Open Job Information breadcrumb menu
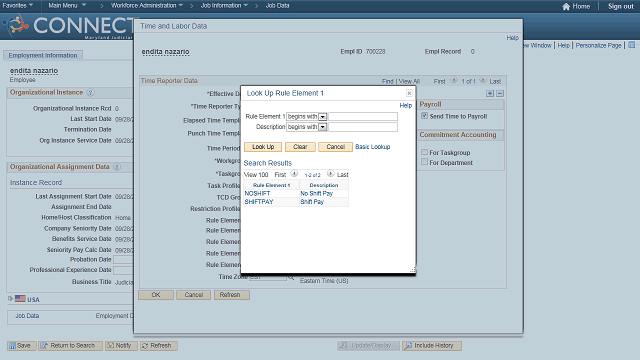Image resolution: width=640 pixels, height=360 pixels. tap(224, 6)
